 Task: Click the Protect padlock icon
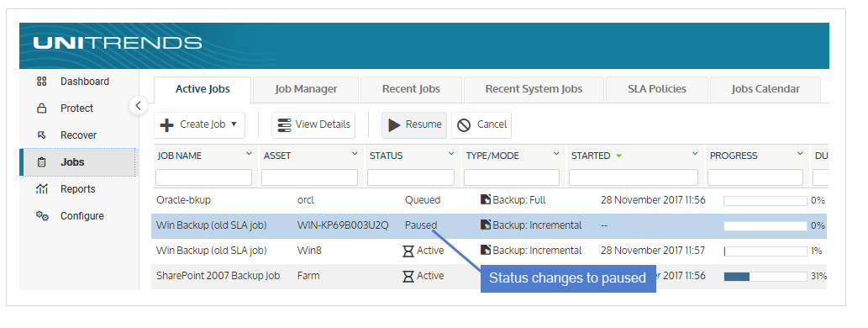point(41,108)
